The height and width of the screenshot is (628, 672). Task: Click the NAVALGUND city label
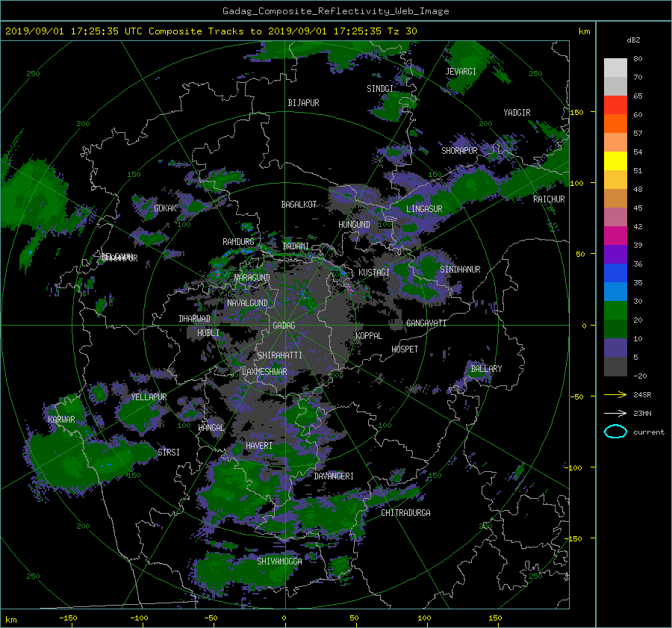(247, 303)
